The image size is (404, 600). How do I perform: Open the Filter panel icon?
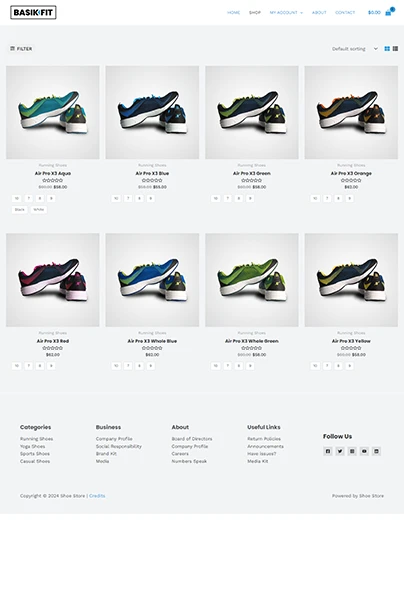tap(12, 49)
